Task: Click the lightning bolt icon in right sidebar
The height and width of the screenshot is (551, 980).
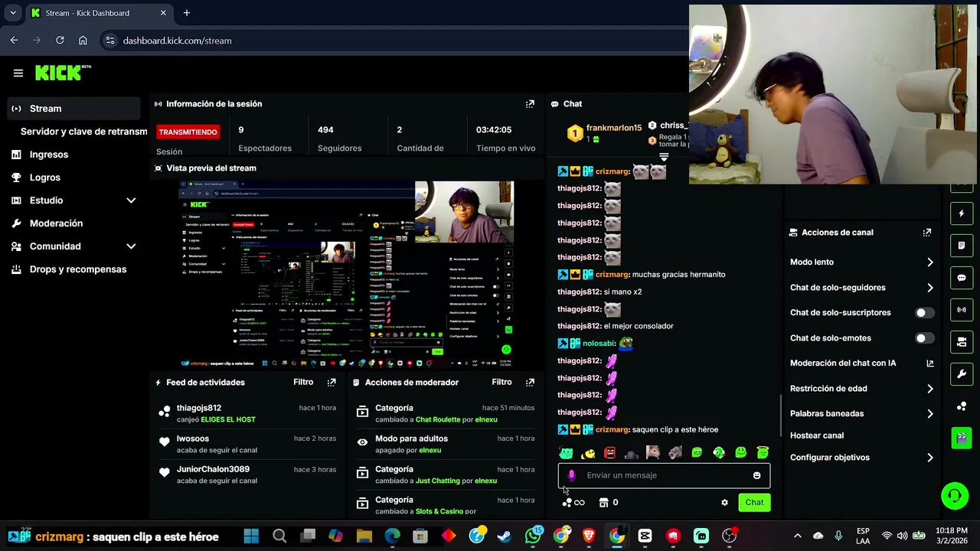Action: click(962, 214)
